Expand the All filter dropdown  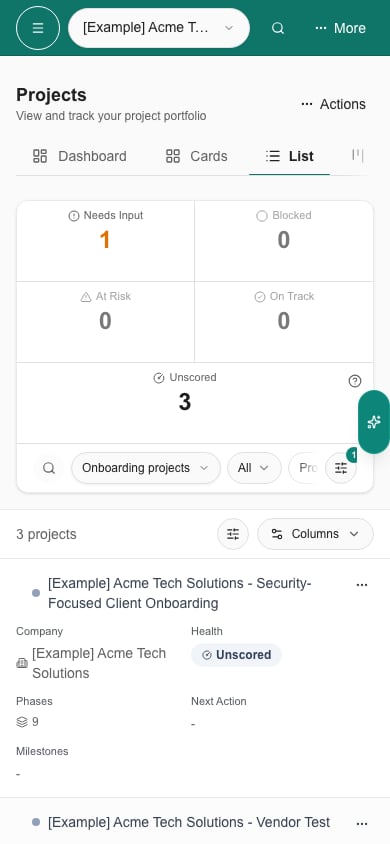coord(254,468)
